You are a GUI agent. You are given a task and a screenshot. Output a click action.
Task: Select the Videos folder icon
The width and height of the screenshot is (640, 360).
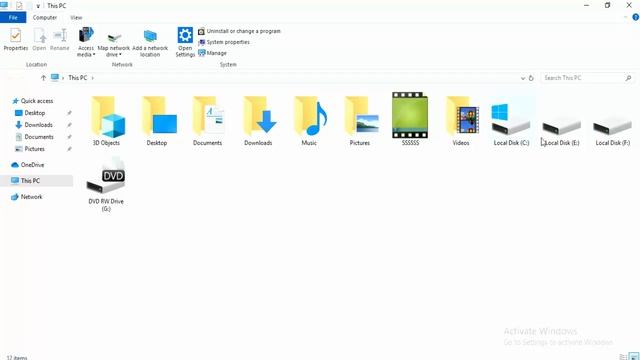461,121
